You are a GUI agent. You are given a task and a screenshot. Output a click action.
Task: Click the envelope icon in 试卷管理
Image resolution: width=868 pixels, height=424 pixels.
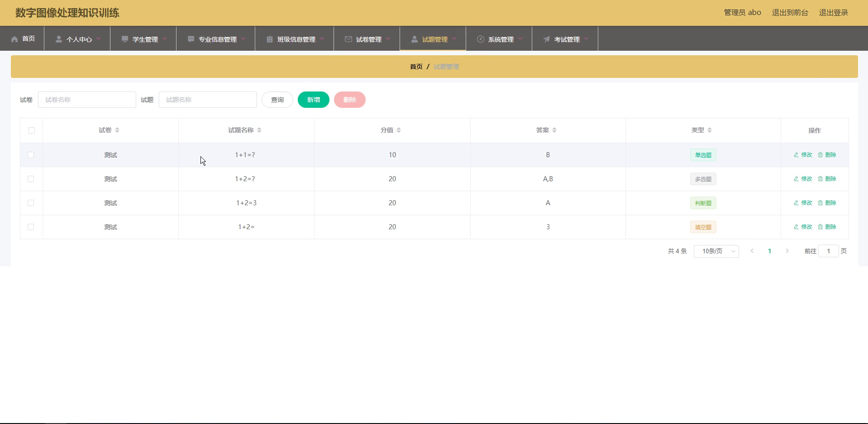[x=348, y=39]
